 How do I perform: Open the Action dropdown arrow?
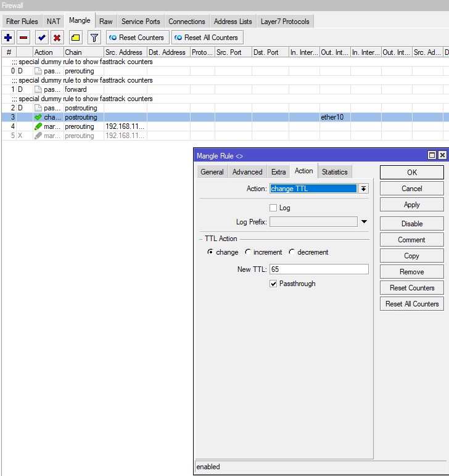(x=363, y=189)
